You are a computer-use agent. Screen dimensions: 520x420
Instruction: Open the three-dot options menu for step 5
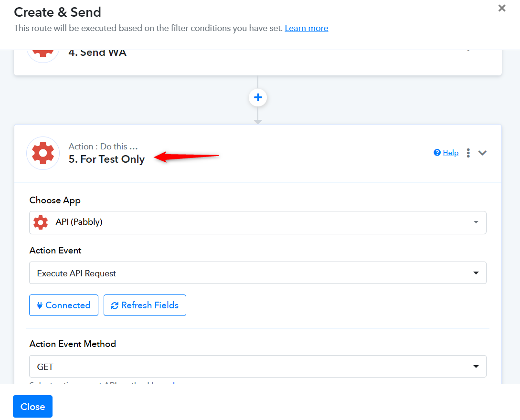pos(468,153)
